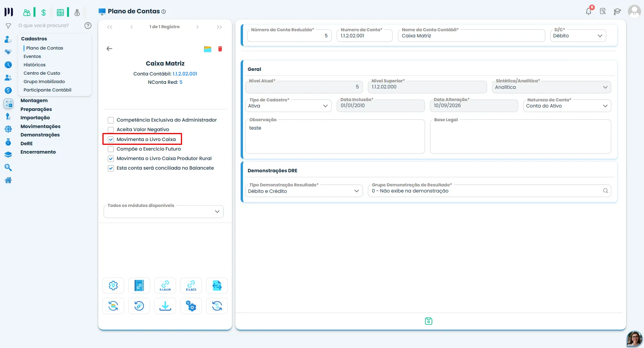Go back with the left arrow icon
Image resolution: width=644 pixels, height=348 pixels.
click(x=109, y=48)
